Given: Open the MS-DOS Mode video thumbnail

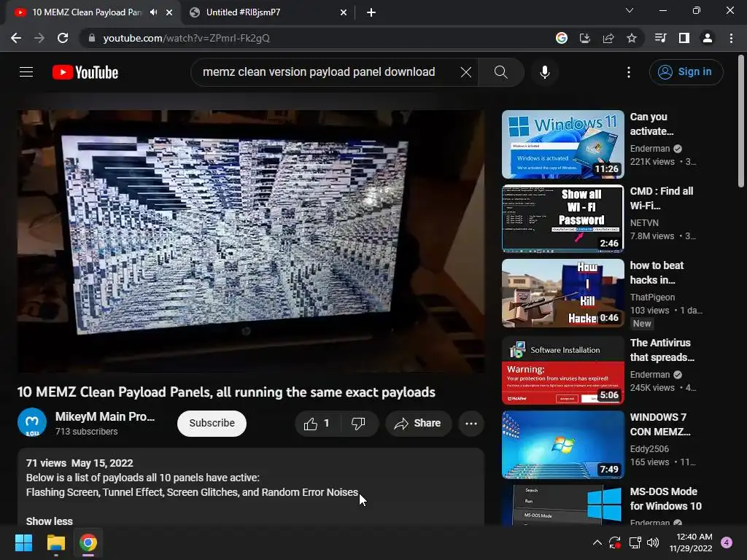Looking at the screenshot, I should coord(562,505).
